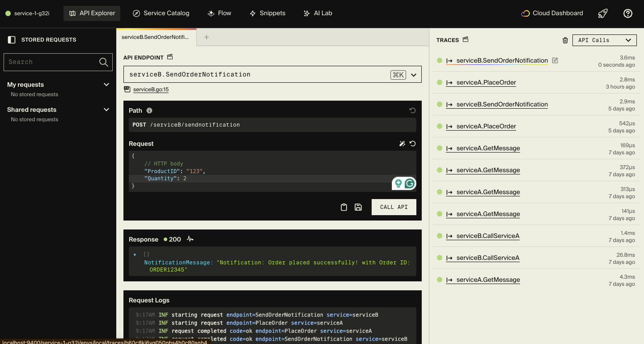The image size is (644, 344).
Task: Open the serviceB.go:15 source link
Action: (x=151, y=89)
